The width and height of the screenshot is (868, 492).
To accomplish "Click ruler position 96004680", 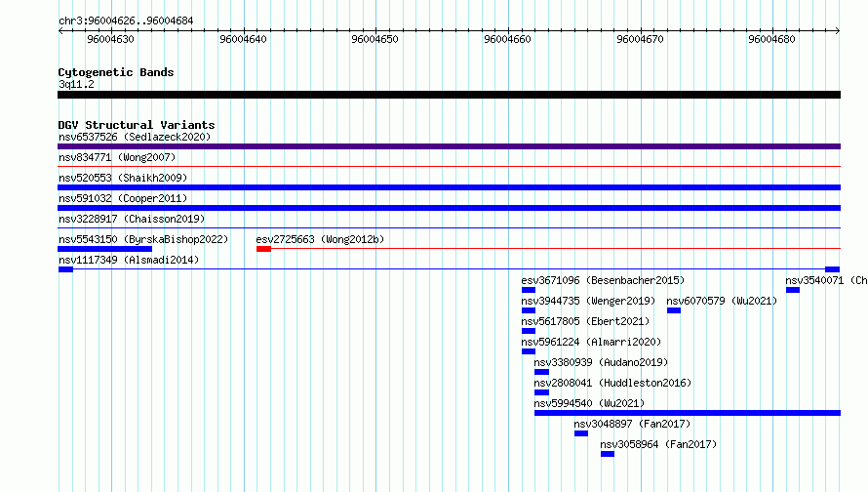I will coord(771,39).
